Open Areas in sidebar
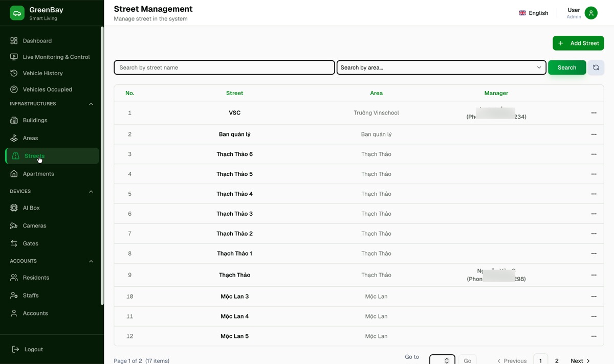The height and width of the screenshot is (364, 614). (x=51, y=138)
